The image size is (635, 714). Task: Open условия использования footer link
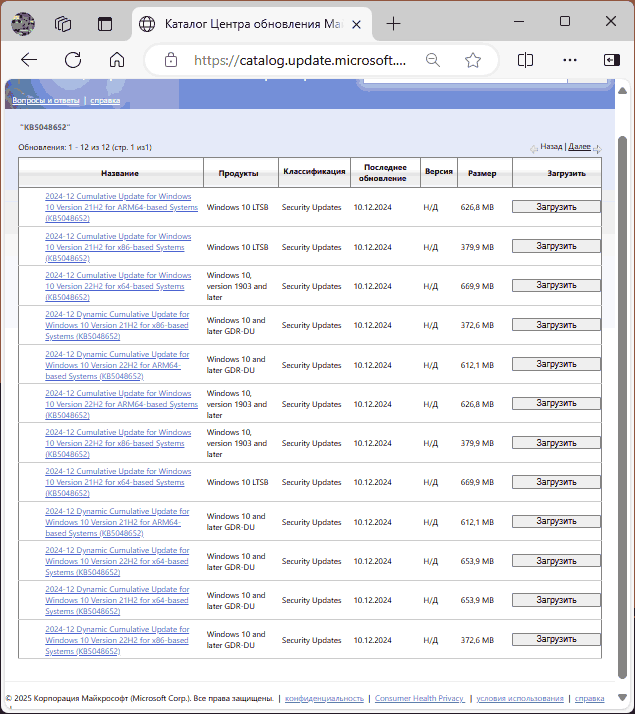click(x=520, y=698)
